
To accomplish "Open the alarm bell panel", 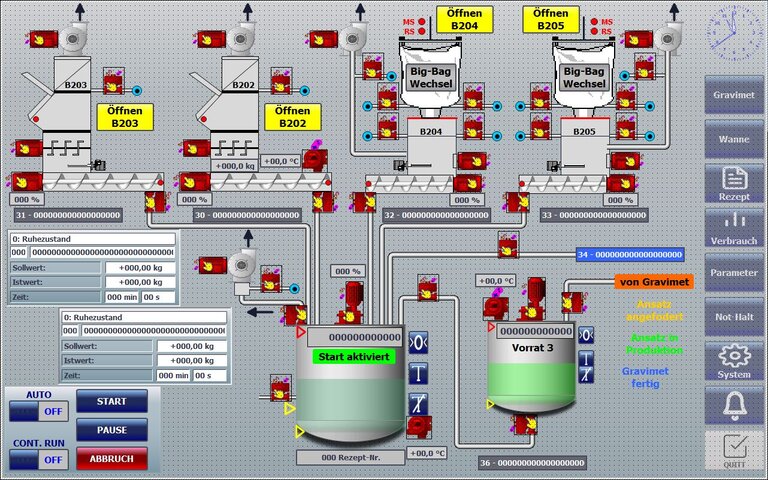I will (734, 406).
